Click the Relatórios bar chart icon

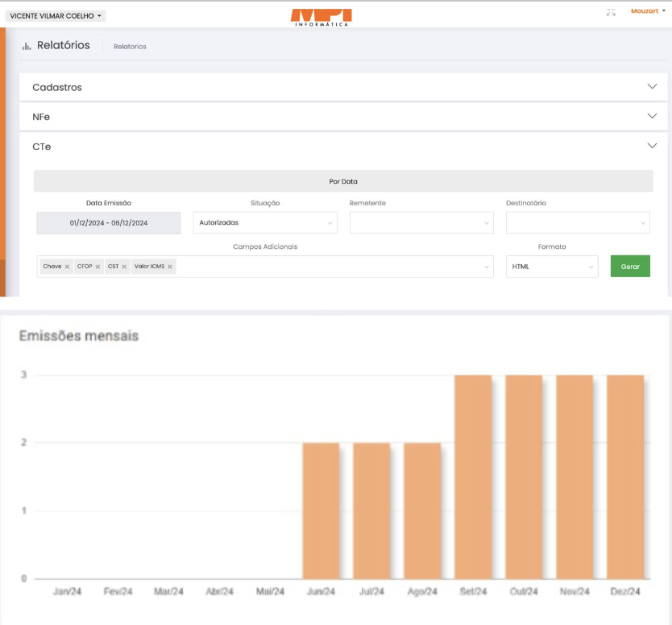27,46
